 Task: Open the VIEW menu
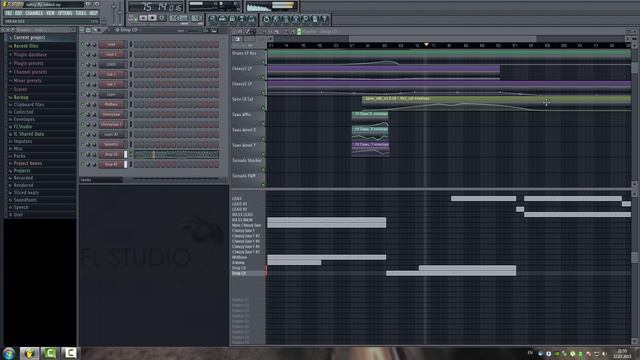(x=50, y=13)
